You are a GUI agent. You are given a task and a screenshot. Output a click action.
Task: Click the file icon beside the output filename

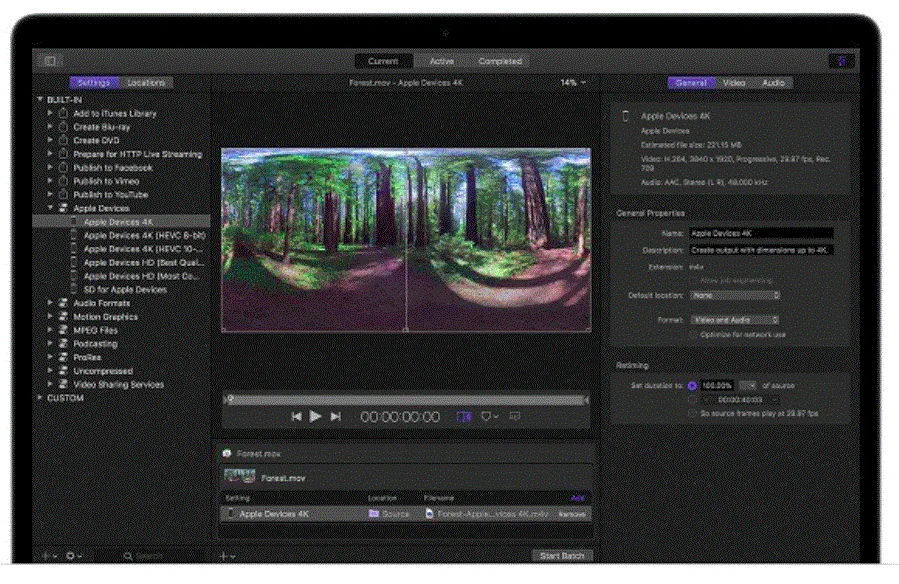point(429,514)
